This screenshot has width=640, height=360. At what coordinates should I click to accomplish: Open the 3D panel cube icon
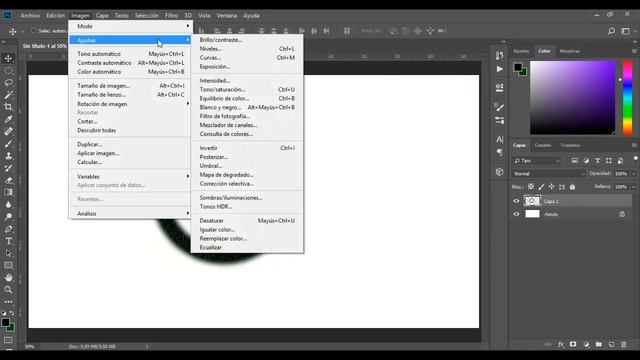500,172
